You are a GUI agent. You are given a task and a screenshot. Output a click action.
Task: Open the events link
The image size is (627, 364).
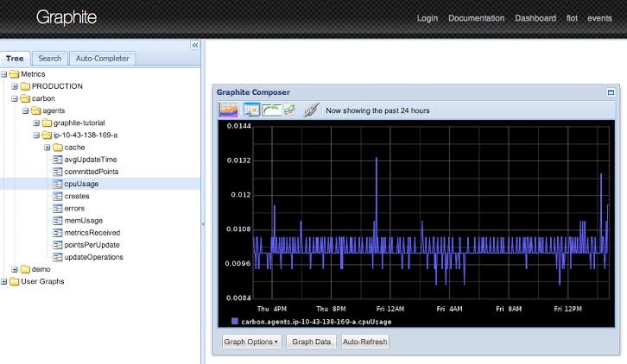(599, 18)
